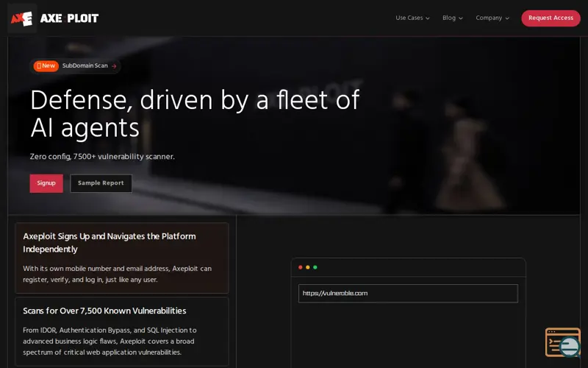Viewport: 588px width, 368px height.
Task: Expand the Blog menu
Action: [452, 18]
